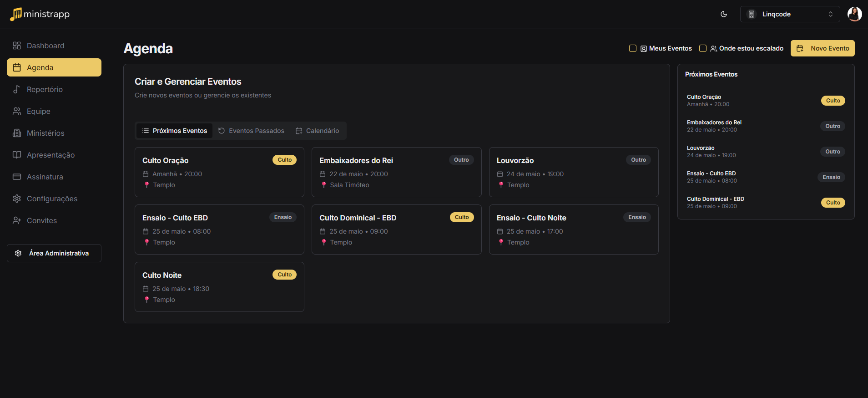The image size is (868, 398).
Task: Click the Repertório music note icon
Action: tap(17, 89)
